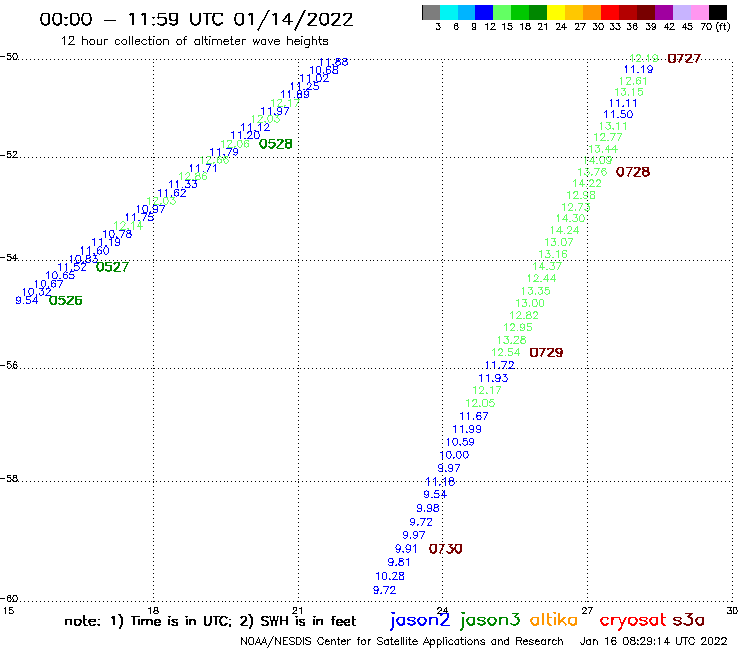Click the 13.00 wave height value
Screen dimensions: 740x650
(x=530, y=303)
